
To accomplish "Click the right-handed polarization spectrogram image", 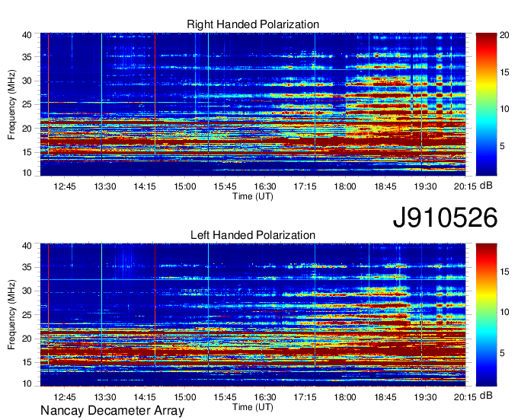I will point(253,104).
